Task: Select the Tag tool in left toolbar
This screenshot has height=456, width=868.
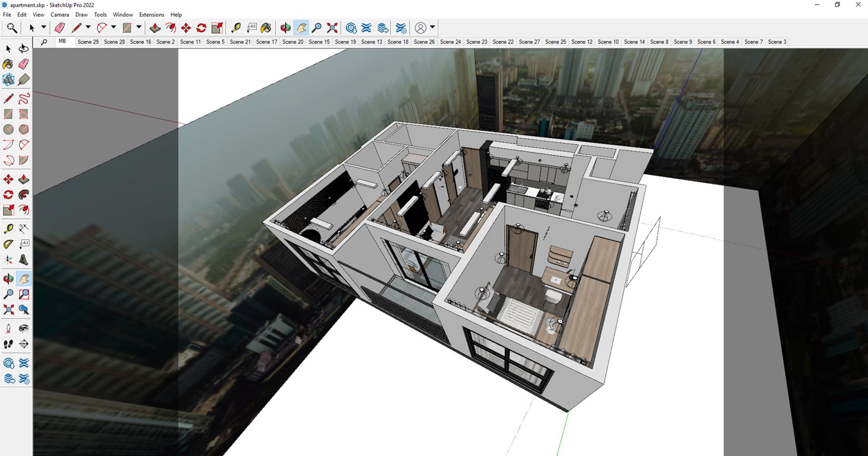Action: click(x=24, y=80)
